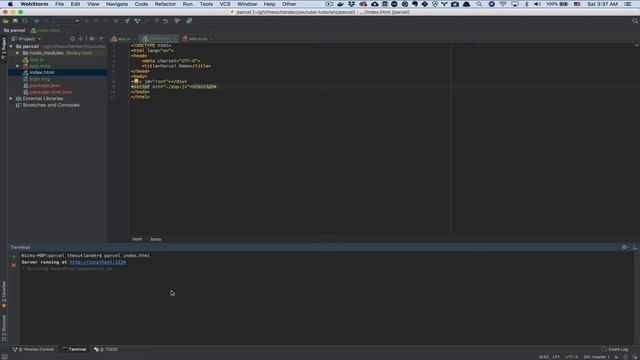Expand the app.scss tree node
Image resolution: width=640 pixels, height=360 pixels.
point(18,66)
